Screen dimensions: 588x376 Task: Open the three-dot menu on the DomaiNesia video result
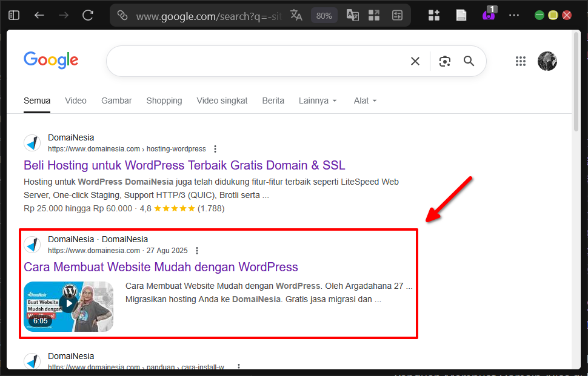pos(197,250)
